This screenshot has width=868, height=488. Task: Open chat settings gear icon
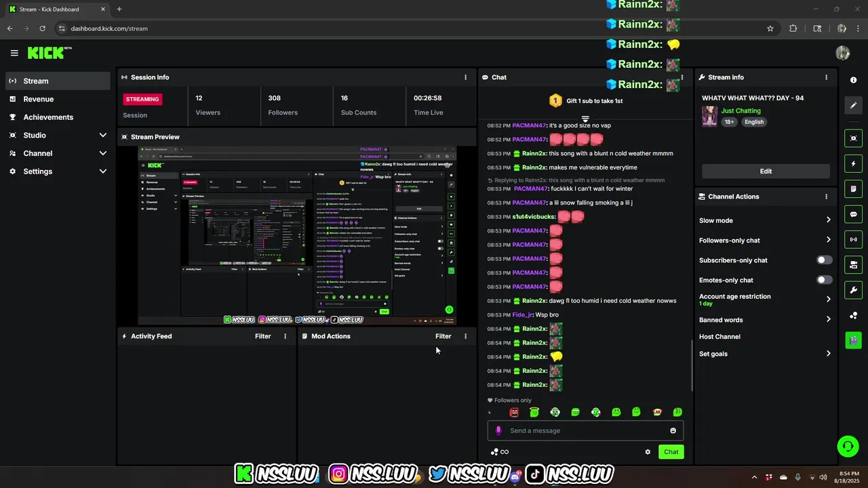648,452
